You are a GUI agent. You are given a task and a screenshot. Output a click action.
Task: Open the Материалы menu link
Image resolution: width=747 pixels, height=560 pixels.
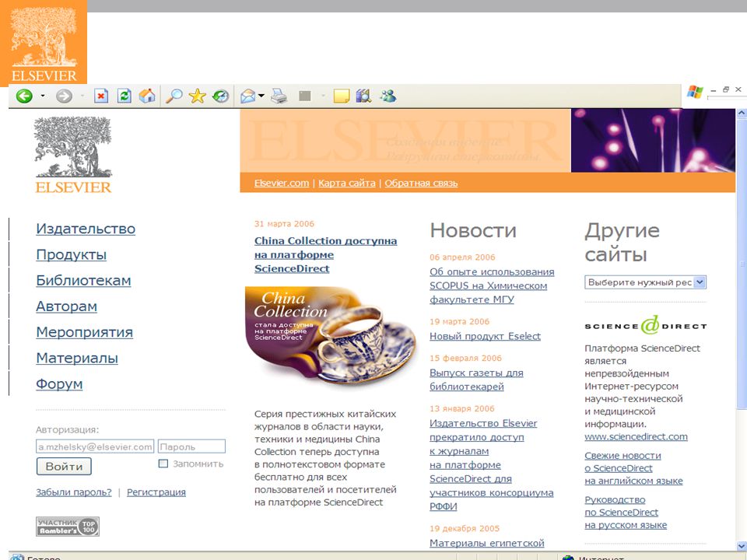(77, 358)
